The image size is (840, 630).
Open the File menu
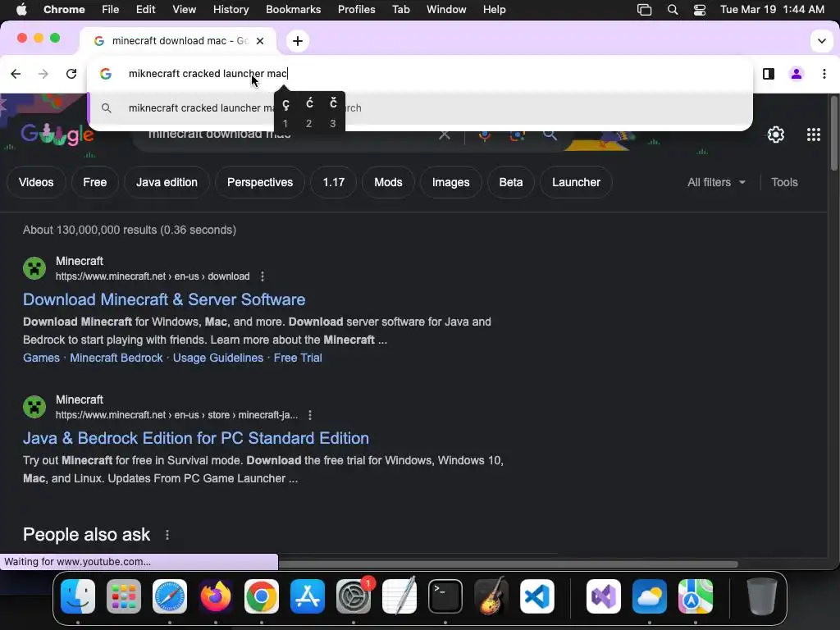click(x=111, y=10)
